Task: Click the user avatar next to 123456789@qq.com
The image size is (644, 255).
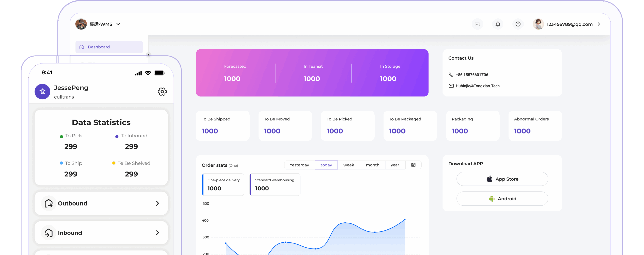Action: pos(538,24)
